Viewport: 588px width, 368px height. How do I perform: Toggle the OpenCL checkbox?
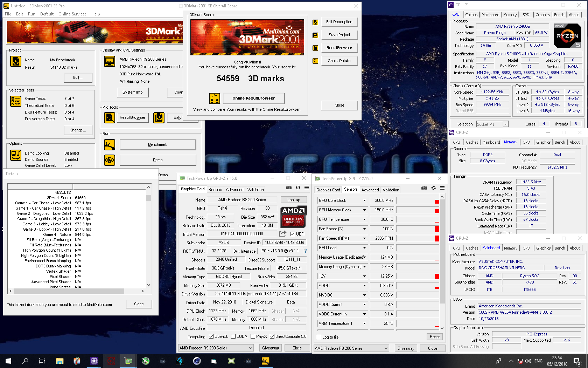click(x=211, y=336)
